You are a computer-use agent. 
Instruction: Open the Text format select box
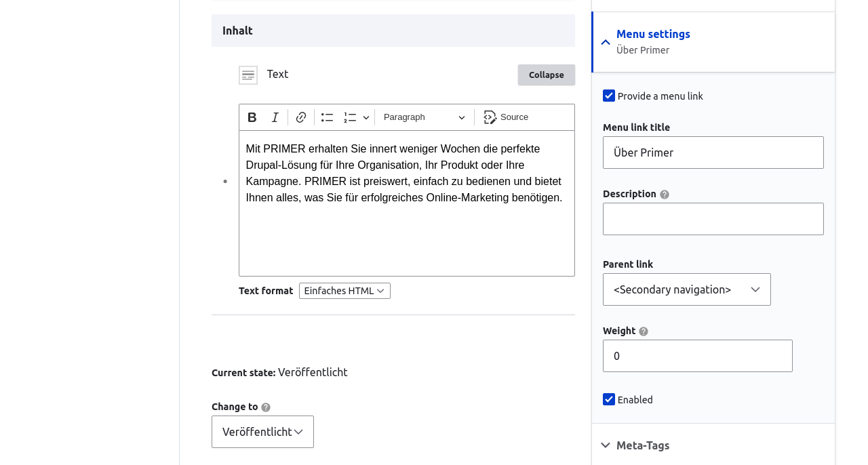pyautogui.click(x=344, y=291)
